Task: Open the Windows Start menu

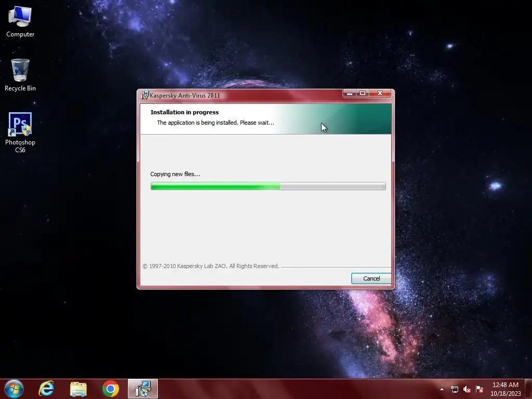Action: 14,389
